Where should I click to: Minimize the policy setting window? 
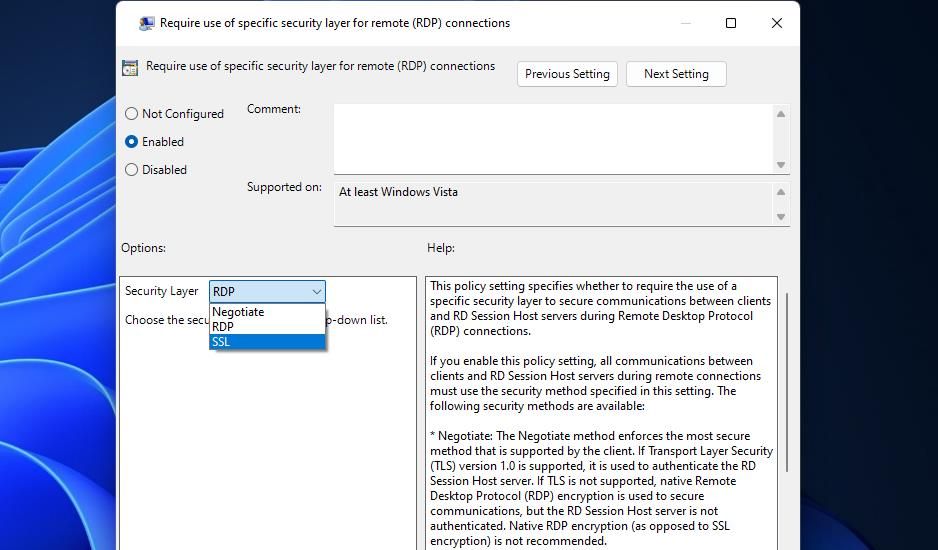686,23
